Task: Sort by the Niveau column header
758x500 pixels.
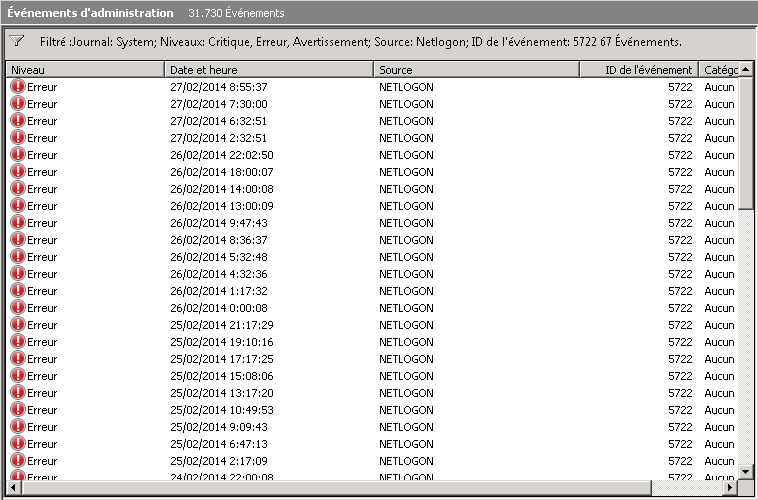Action: [x=85, y=70]
